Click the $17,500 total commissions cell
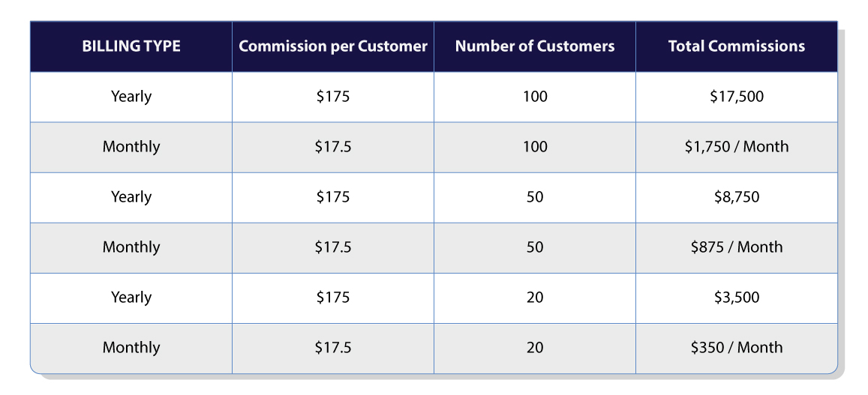This screenshot has width=868, height=395. tap(737, 97)
